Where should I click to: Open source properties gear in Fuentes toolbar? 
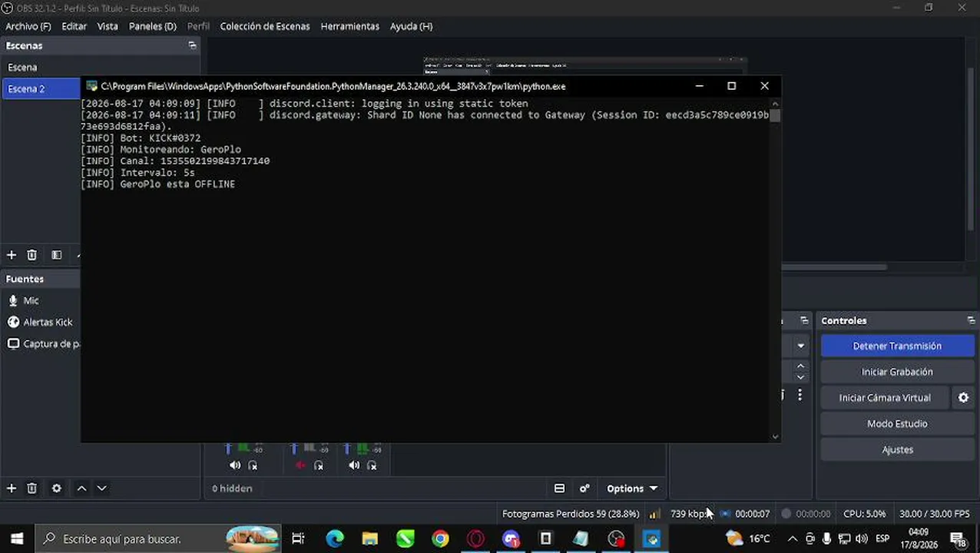click(x=57, y=488)
